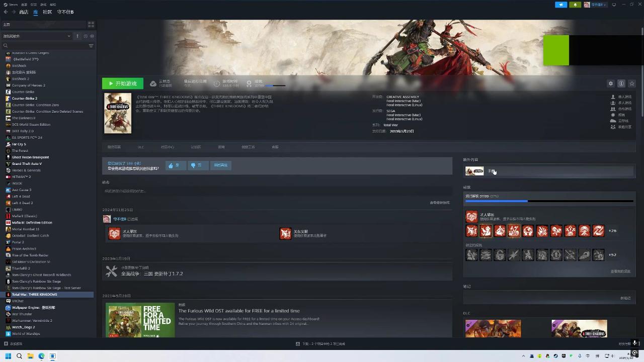Open 守不住B profile tab
Image resolution: width=644 pixels, height=362 pixels.
pyautogui.click(x=65, y=12)
